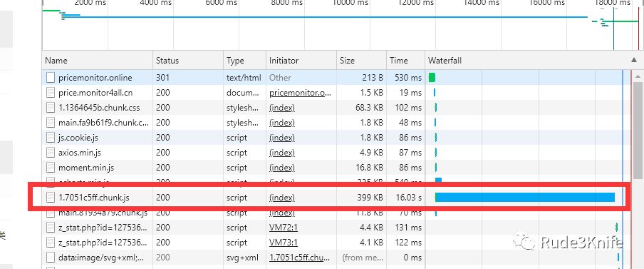Open the 1.7051c5ff.chu... initiator link

coord(300,258)
